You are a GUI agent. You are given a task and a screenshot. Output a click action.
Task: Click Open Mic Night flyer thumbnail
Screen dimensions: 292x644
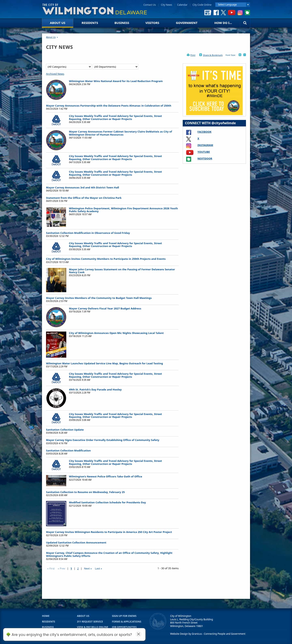coord(56,344)
